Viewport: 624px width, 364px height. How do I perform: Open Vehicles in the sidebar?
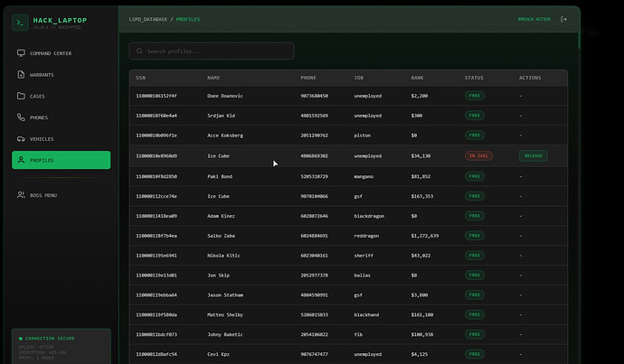(61, 139)
